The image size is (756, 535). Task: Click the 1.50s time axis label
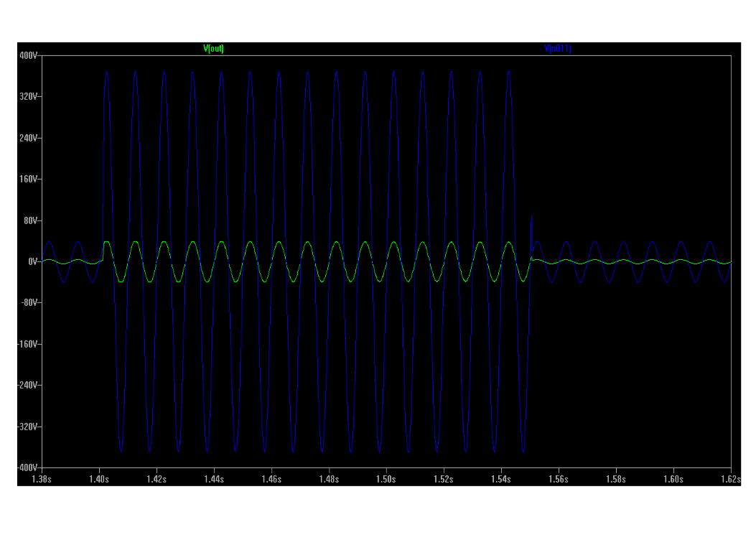tap(386, 479)
